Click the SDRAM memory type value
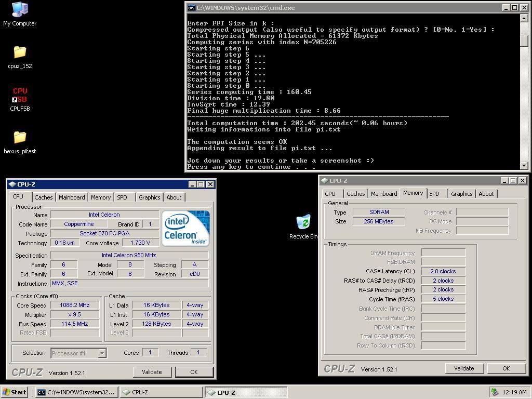The image size is (532, 399). tap(379, 212)
